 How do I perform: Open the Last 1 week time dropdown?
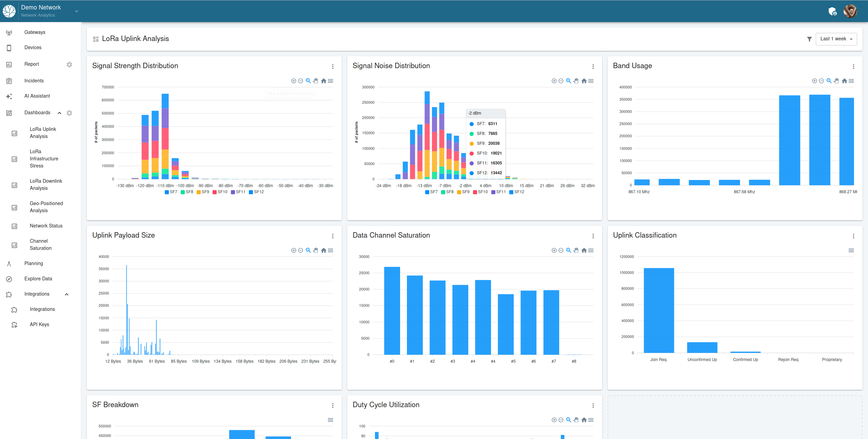tap(836, 39)
